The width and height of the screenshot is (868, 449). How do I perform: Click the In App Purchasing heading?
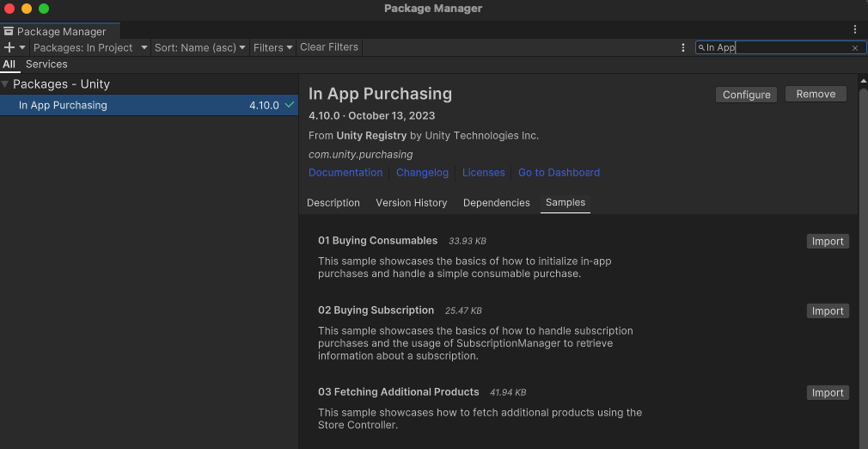[381, 94]
